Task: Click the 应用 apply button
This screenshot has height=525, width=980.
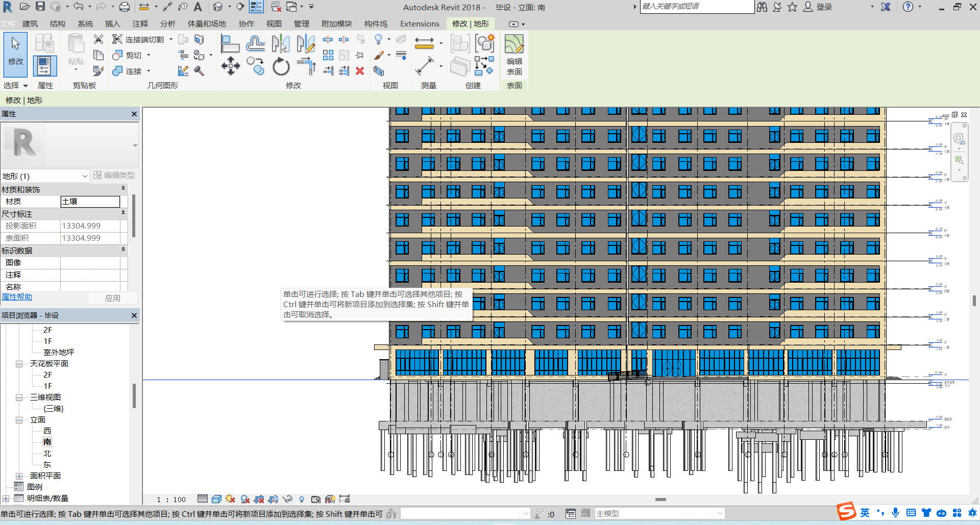Action: pos(113,298)
